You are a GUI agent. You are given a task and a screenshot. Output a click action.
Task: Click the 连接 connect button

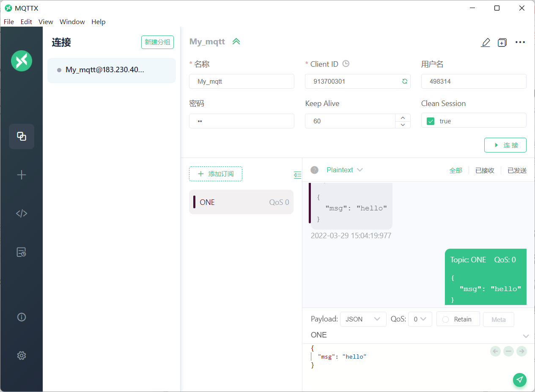pyautogui.click(x=505, y=145)
